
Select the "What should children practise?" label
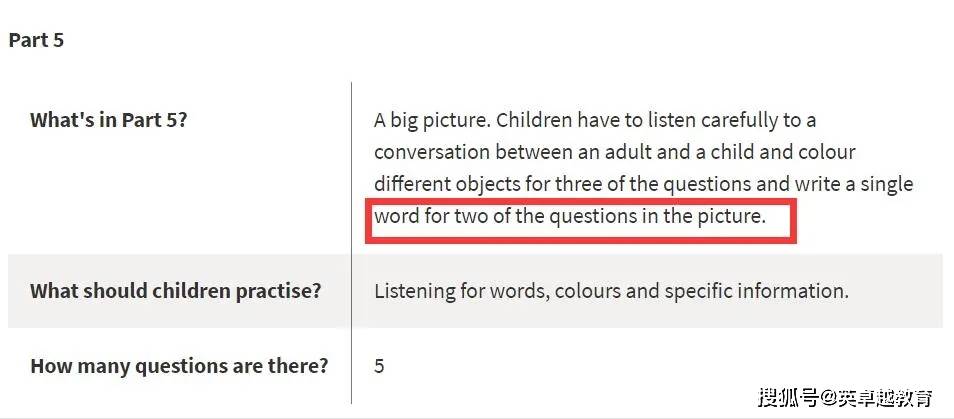(x=175, y=291)
